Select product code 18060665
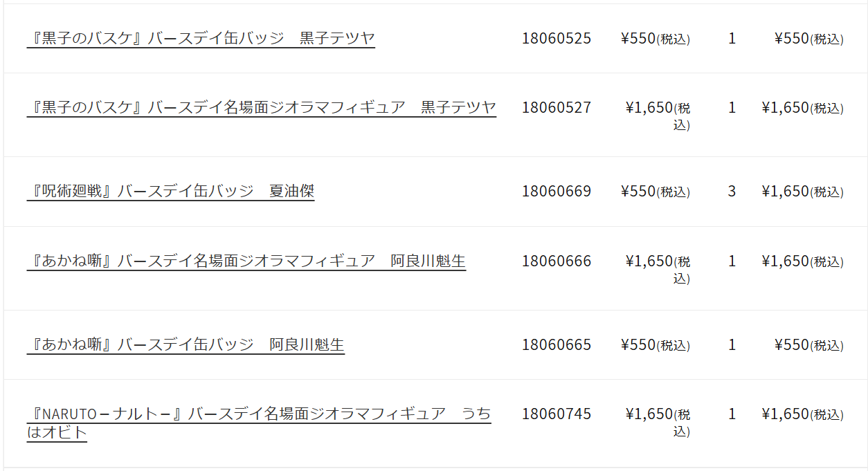This screenshot has width=868, height=471. point(557,344)
